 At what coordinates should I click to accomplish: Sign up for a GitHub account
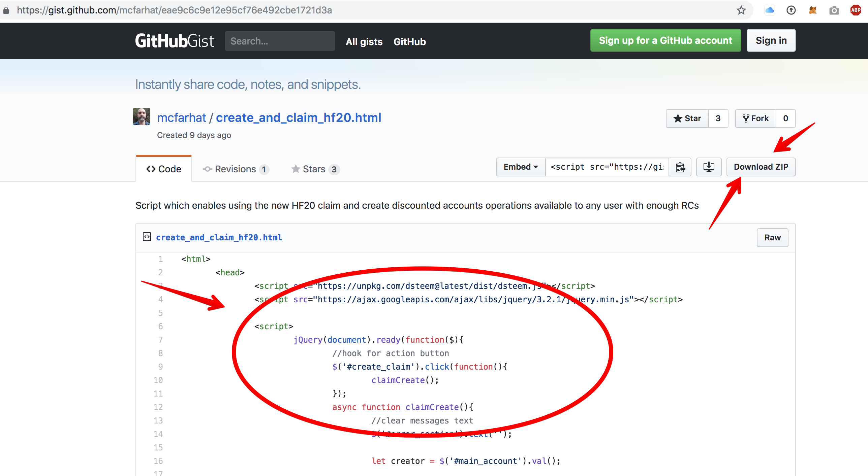(665, 40)
